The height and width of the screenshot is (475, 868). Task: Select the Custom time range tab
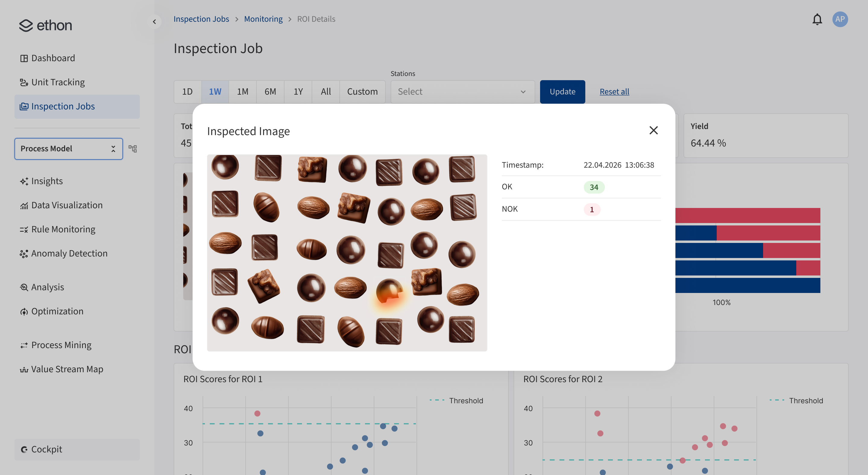(362, 91)
